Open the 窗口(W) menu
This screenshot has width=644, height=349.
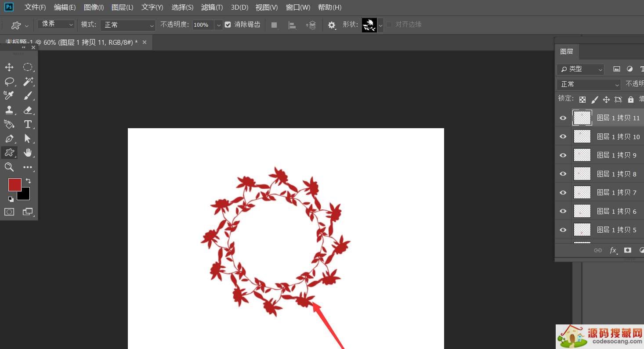pyautogui.click(x=298, y=7)
